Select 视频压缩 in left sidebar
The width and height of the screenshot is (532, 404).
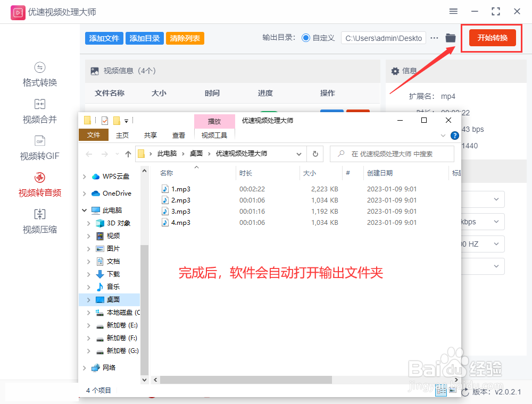[40, 222]
